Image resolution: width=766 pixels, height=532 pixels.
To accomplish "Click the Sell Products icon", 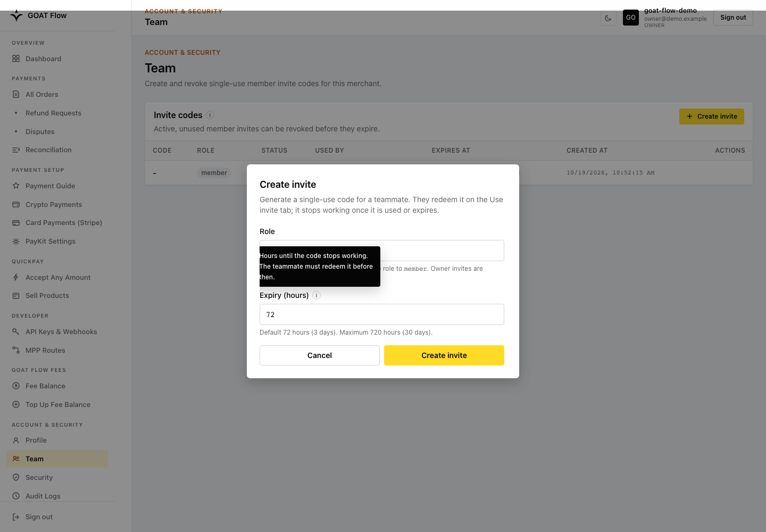I will pos(16,296).
